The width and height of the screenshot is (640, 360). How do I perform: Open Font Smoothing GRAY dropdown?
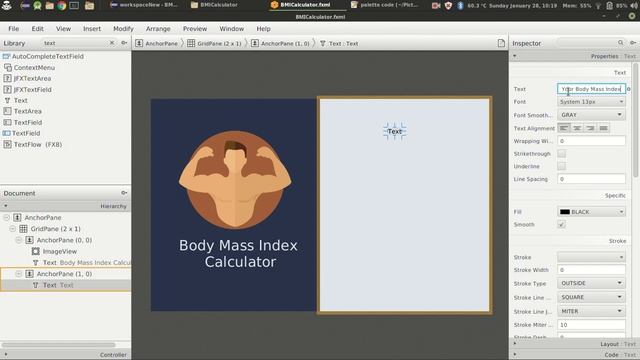coord(591,115)
